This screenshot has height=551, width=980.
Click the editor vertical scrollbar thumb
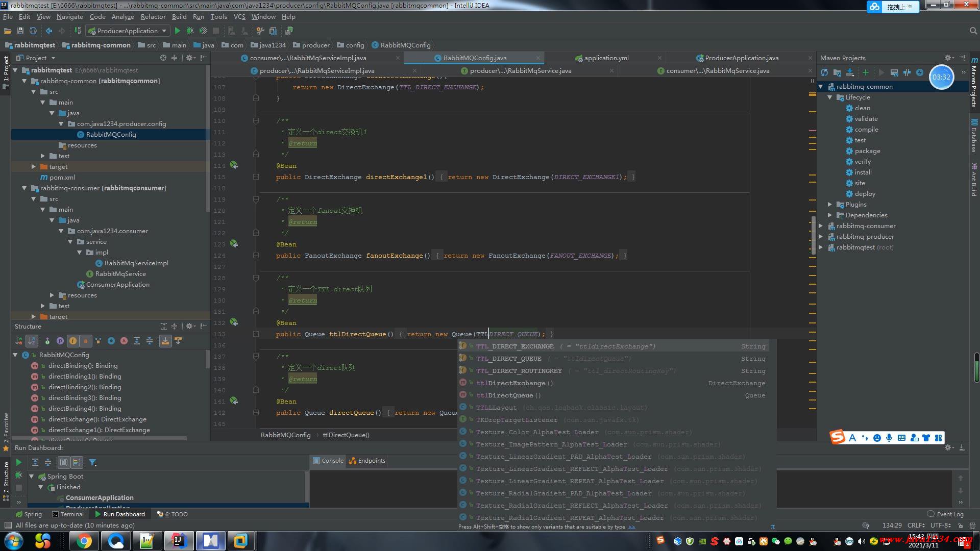point(813,235)
